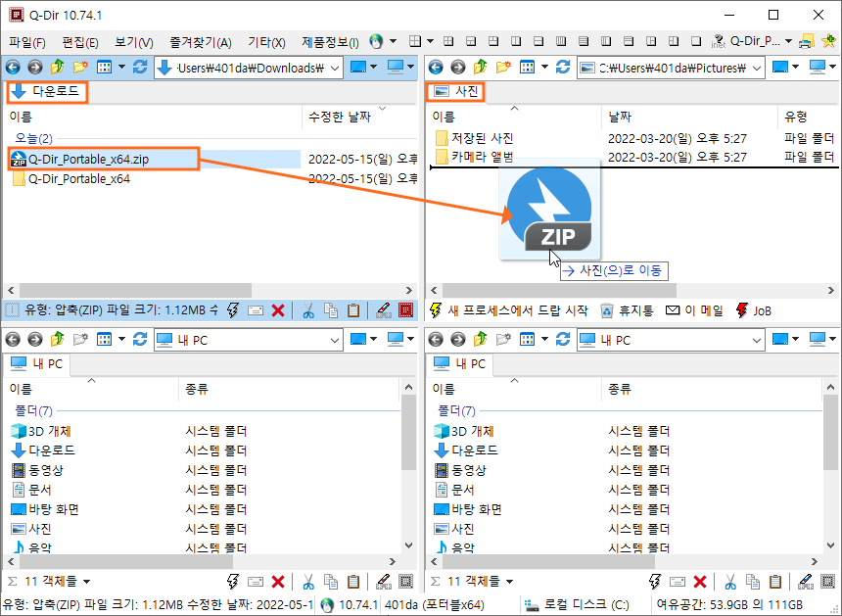Create new folder in Pictures pane
The width and height of the screenshot is (842, 616).
pos(503,68)
